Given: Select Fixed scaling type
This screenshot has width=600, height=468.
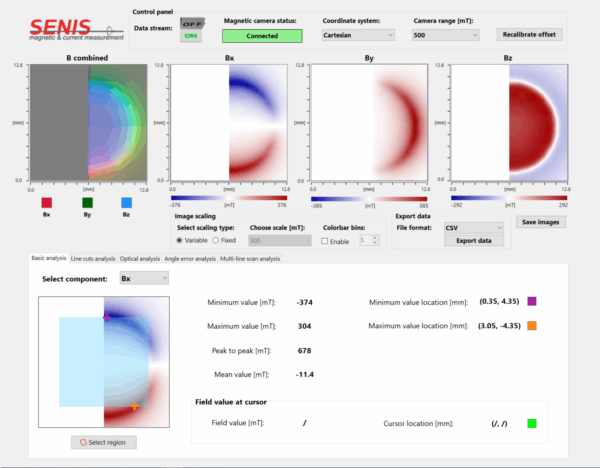Looking at the screenshot, I should pos(216,240).
